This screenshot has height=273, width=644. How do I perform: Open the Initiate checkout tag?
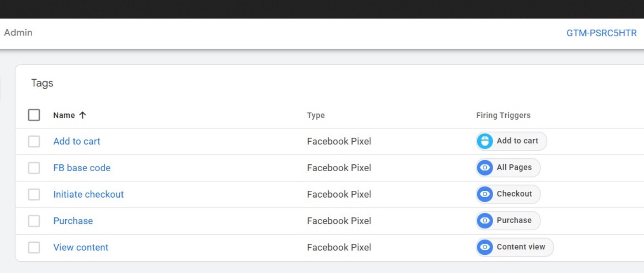(89, 194)
